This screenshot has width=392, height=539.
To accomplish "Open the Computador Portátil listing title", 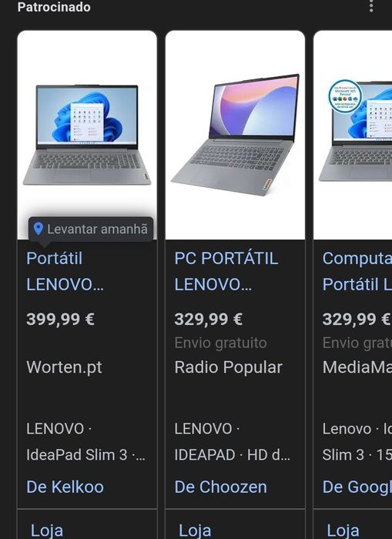I will coord(357,272).
